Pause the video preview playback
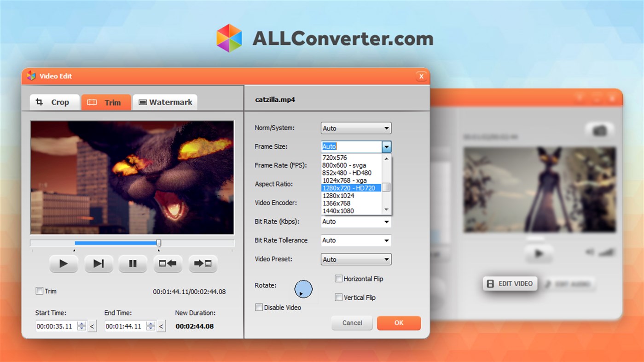 click(133, 263)
